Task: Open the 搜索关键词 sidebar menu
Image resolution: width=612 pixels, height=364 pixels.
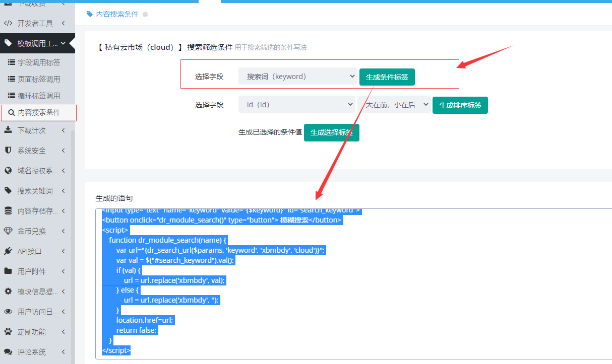Action: (x=37, y=191)
